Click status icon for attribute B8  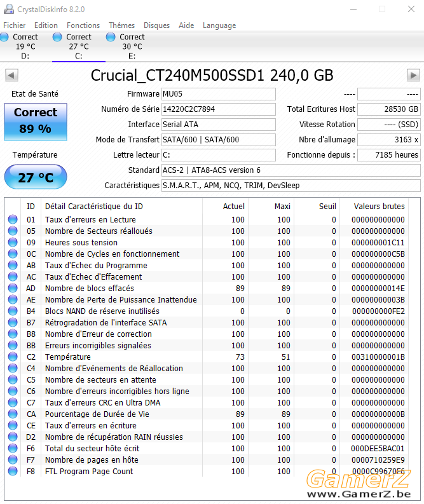pyautogui.click(x=13, y=334)
